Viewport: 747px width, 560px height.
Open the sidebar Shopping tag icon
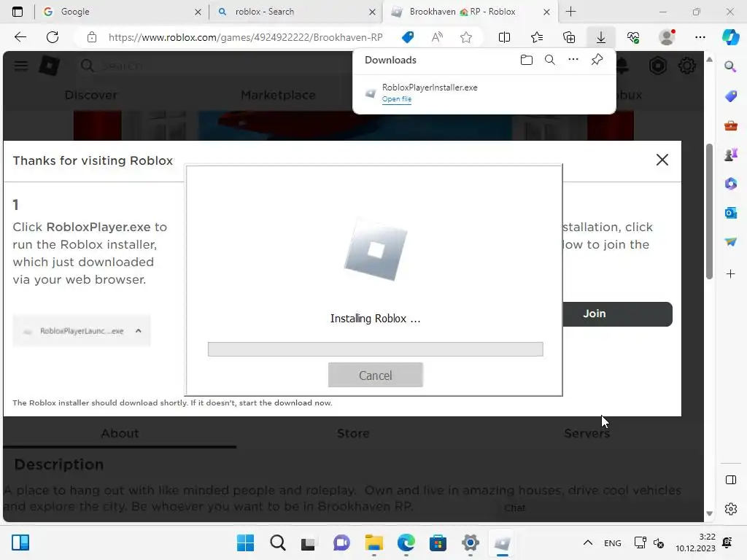point(730,96)
